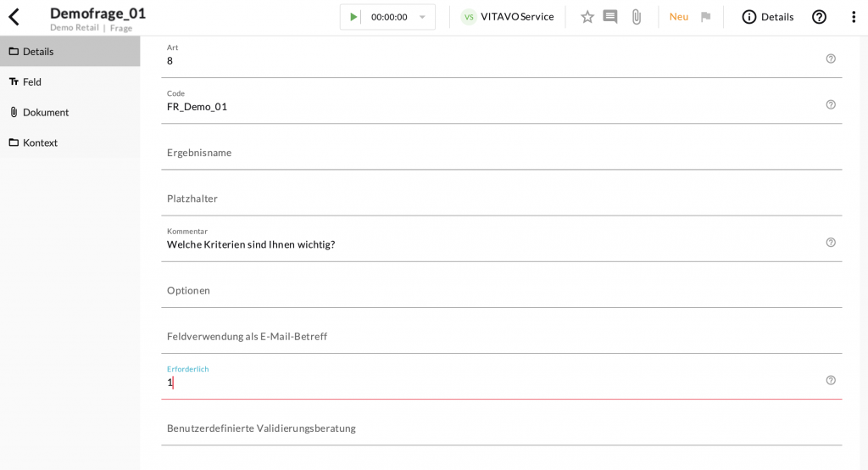Switch to the Feld tab
Screen dimensions: 868x470
click(32, 81)
